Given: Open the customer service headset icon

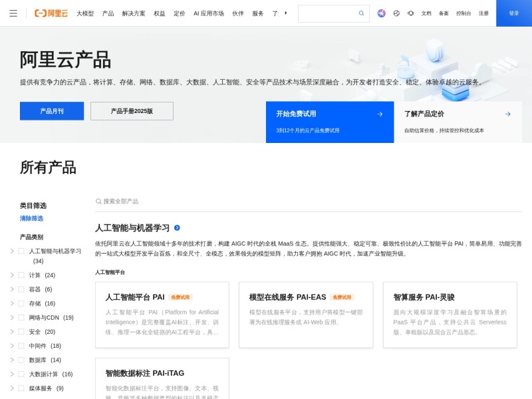Looking at the screenshot, I should pos(410,13).
